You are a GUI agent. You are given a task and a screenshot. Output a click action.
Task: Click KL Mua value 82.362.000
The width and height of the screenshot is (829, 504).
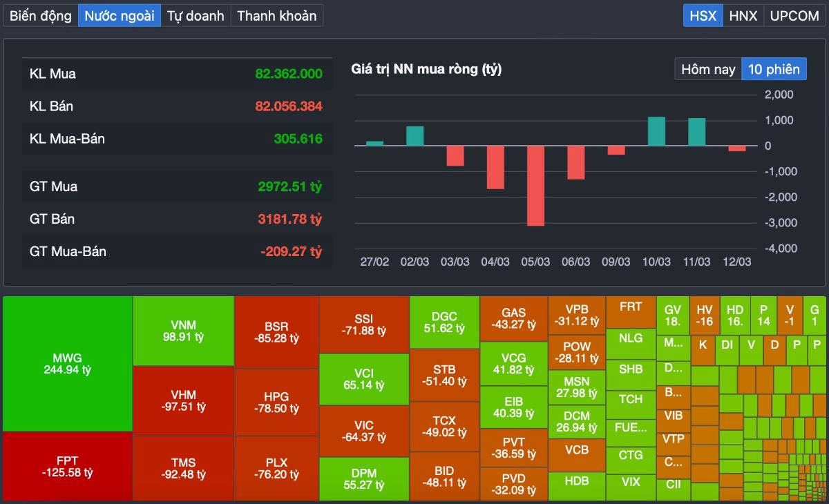(289, 74)
